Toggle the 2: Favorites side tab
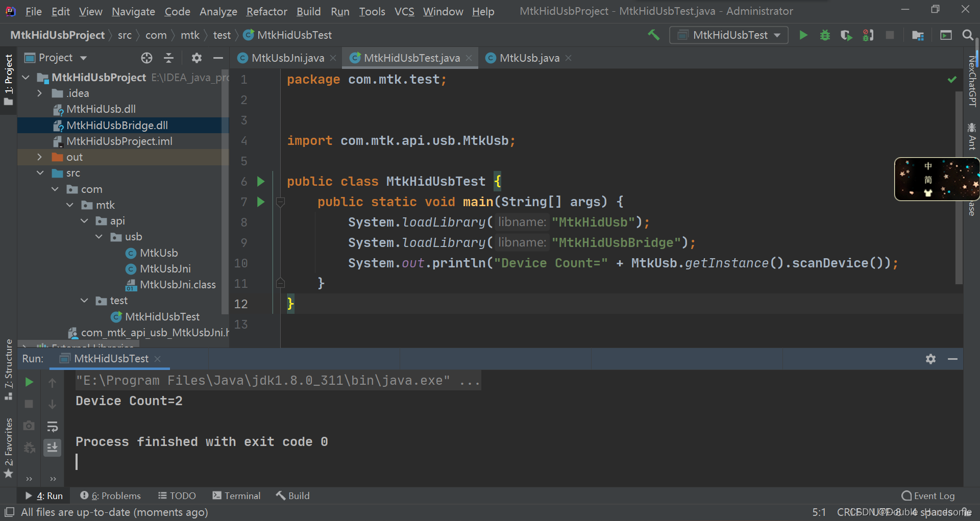The image size is (980, 521). coord(8,448)
